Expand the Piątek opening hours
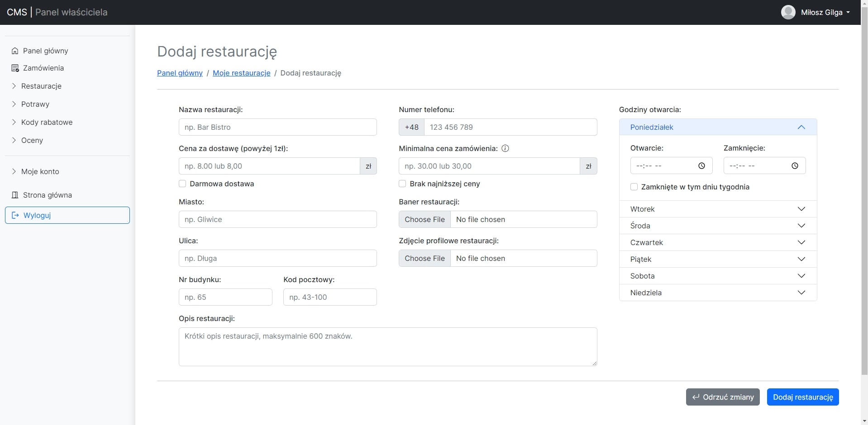Image resolution: width=868 pixels, height=425 pixels. [718, 259]
